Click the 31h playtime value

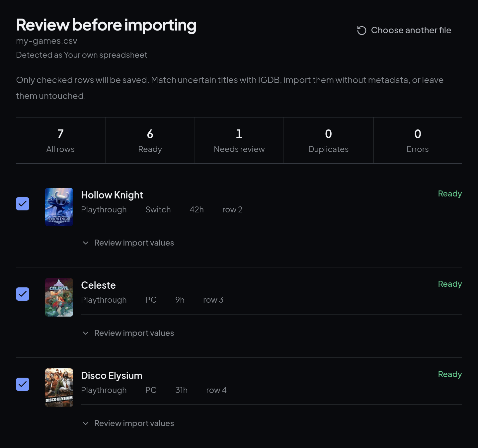[x=181, y=390]
